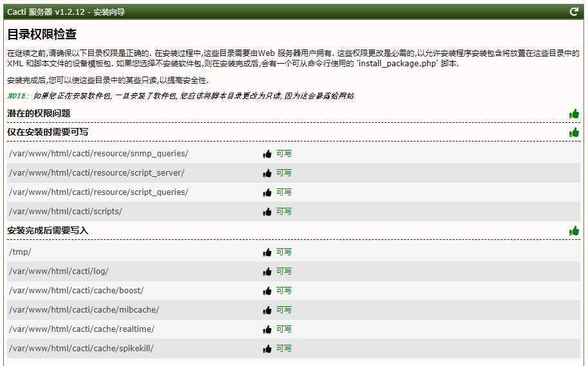Select path /var/www/html/cacti/cache/spikekill/
588x366 pixels.
point(81,349)
